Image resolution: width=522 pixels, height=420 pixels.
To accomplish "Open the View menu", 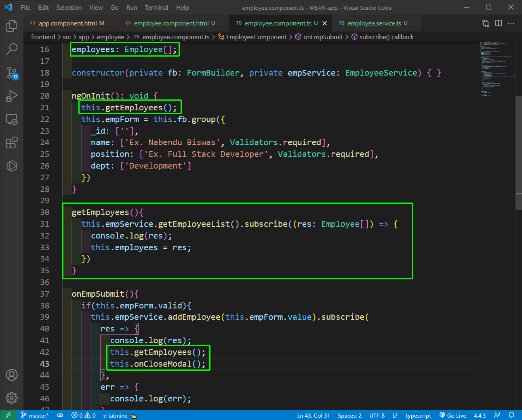I will [96, 7].
